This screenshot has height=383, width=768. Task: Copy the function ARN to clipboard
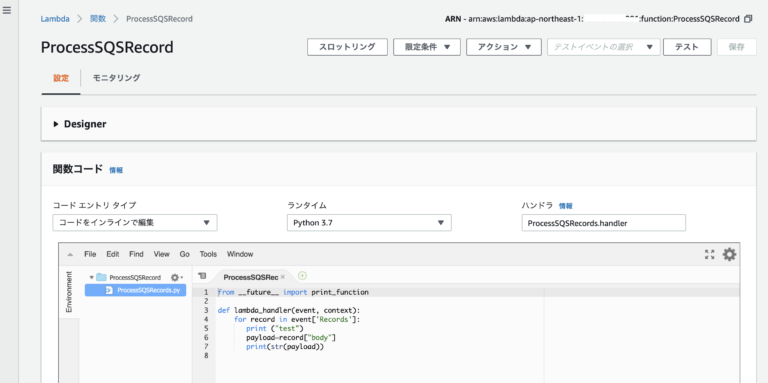point(747,19)
